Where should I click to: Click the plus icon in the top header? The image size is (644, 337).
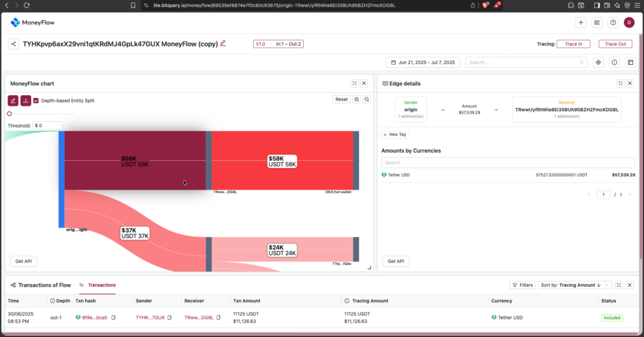(580, 23)
